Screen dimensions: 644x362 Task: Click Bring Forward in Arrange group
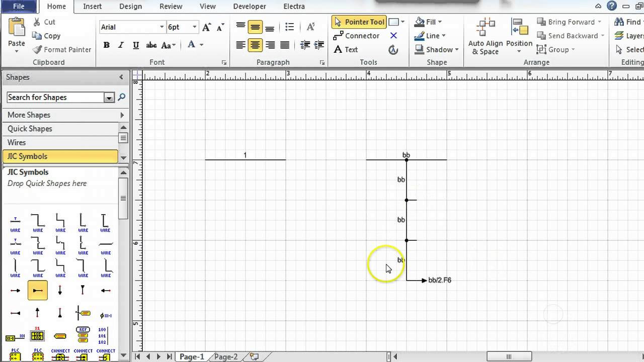569,22
